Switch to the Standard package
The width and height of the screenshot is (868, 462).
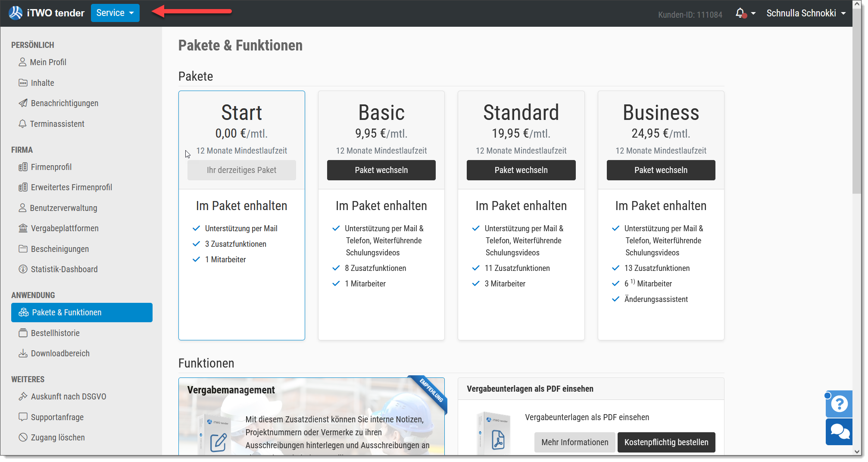pyautogui.click(x=521, y=170)
